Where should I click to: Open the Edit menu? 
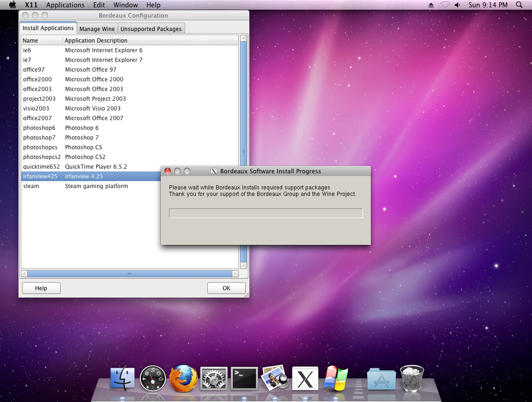(99, 5)
